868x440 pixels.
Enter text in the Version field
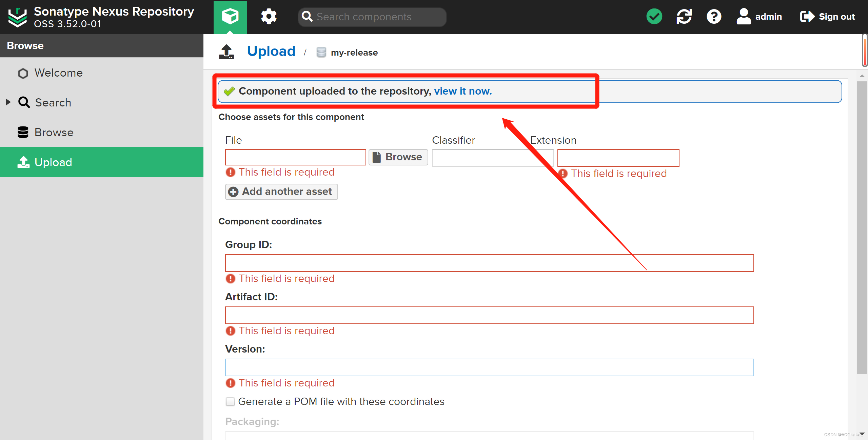[x=489, y=367]
